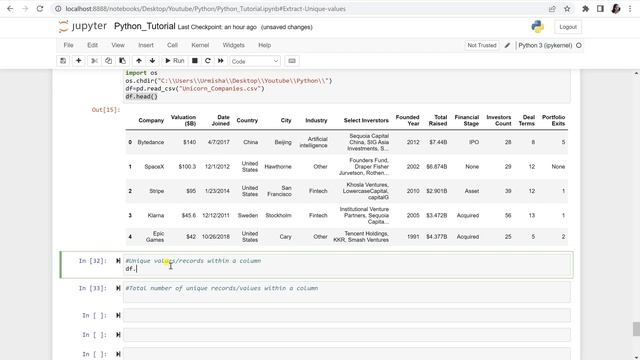Restart the kernel with circular arrow icon
This screenshot has height=360, width=640.
208,61
